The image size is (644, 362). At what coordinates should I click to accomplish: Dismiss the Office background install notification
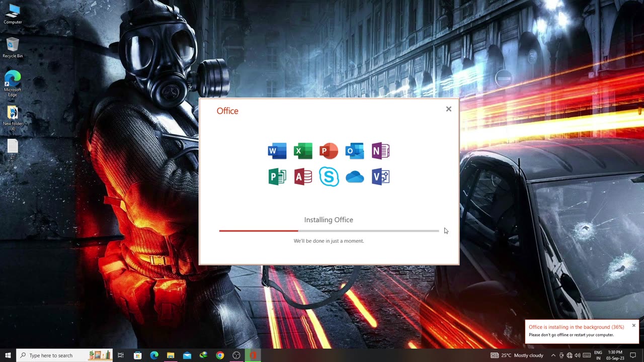[633, 326]
